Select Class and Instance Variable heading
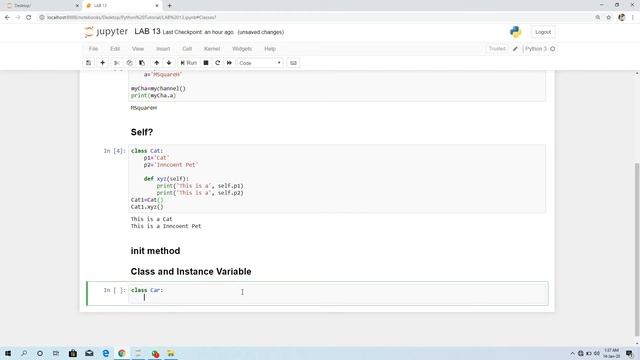This screenshot has width=640, height=360. (x=191, y=271)
